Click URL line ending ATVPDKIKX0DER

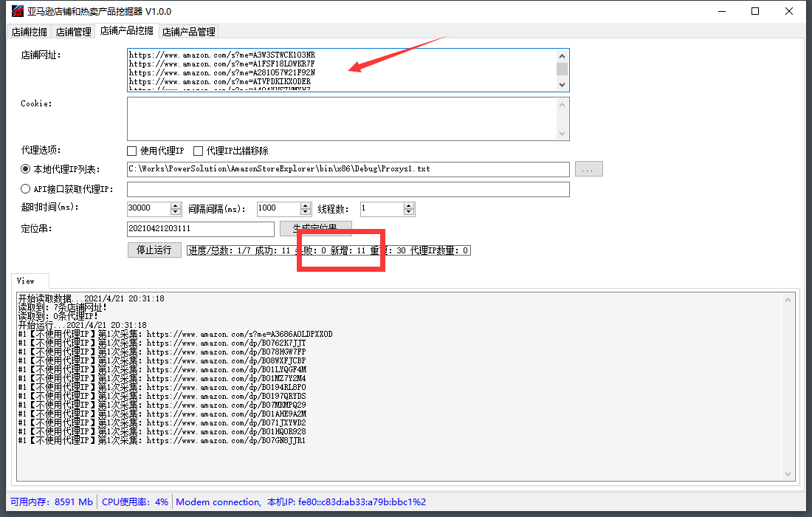(219, 82)
